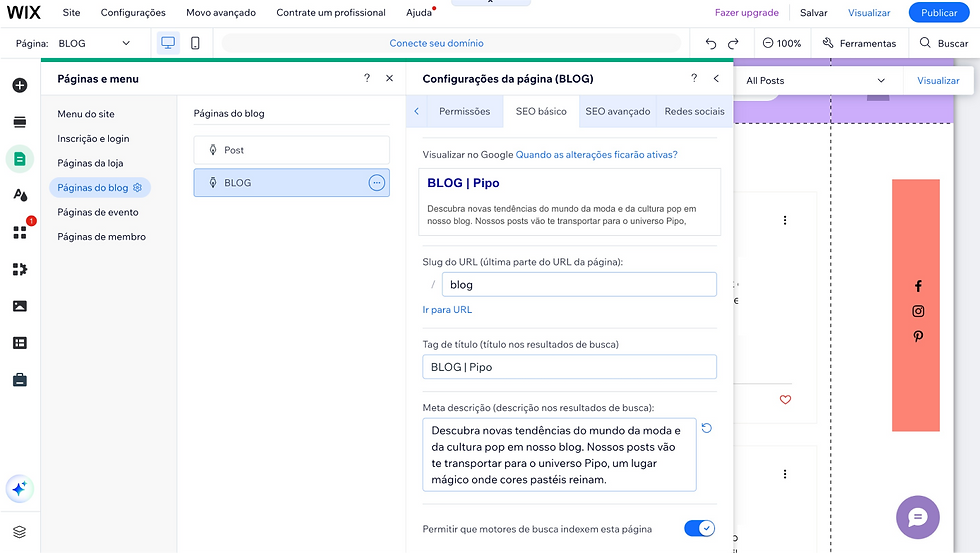Select Páginas do blog
980x553 pixels.
[x=99, y=187]
